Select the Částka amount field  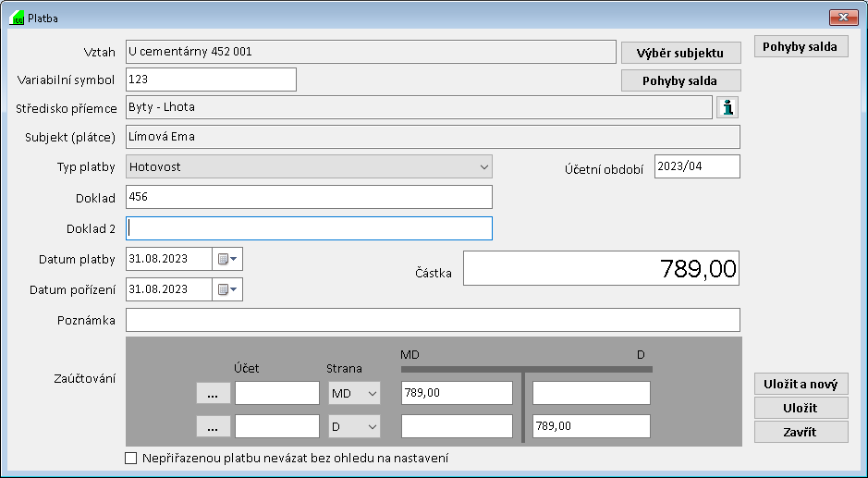601,268
